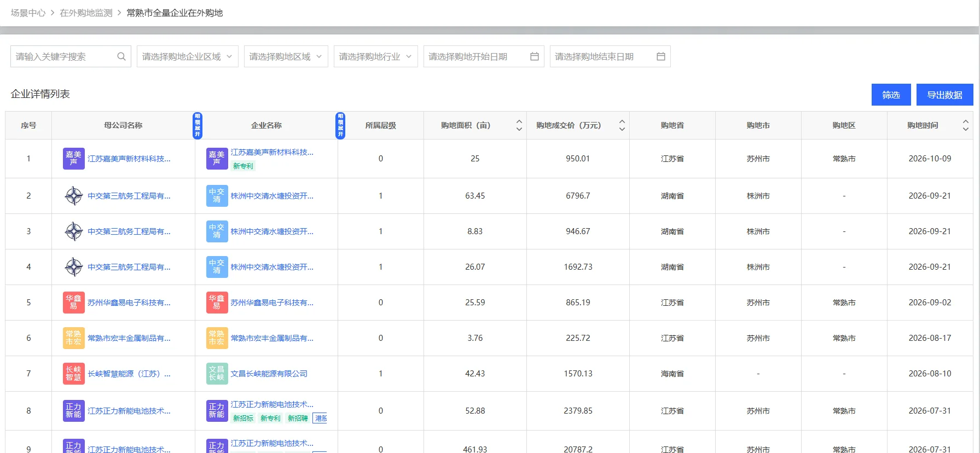Viewport: 980px width, 453px height.
Task: Click 长峡智慧 parent company logo
Action: pos(74,374)
